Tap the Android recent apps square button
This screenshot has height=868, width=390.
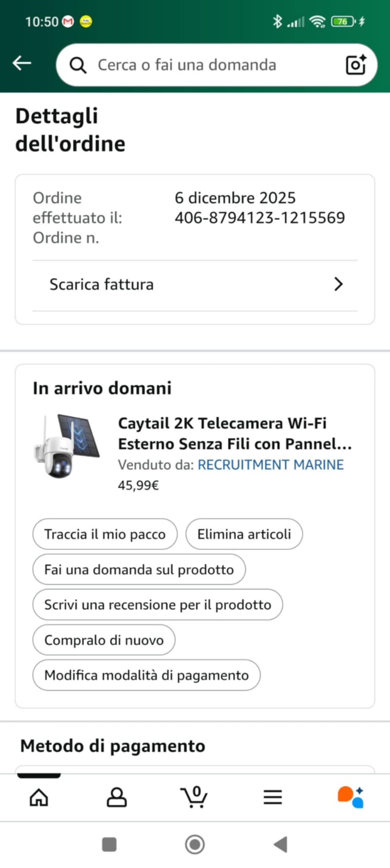pyautogui.click(x=109, y=844)
